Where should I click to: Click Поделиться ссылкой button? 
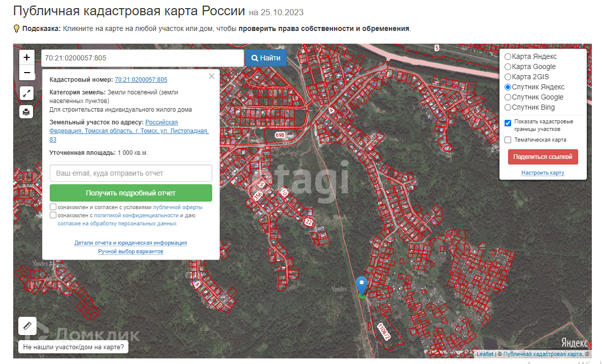point(543,157)
